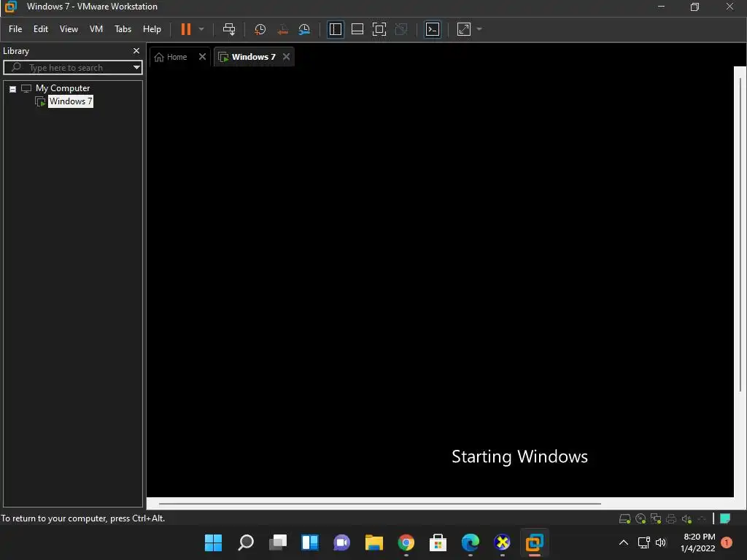Screen dimensions: 747x560
Task: Focus the library search field
Action: coord(71,68)
